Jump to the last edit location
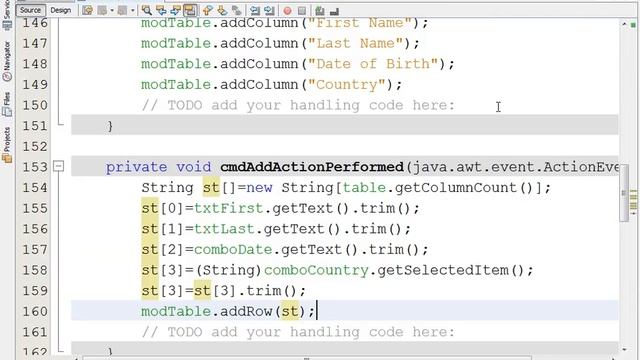This screenshot has width=640, height=360. click(x=87, y=11)
